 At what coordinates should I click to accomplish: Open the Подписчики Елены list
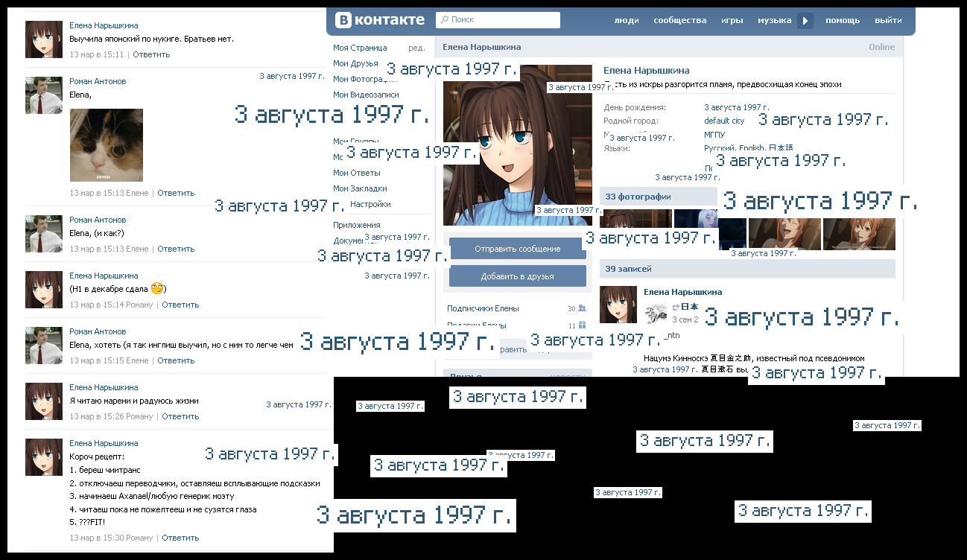(x=483, y=308)
